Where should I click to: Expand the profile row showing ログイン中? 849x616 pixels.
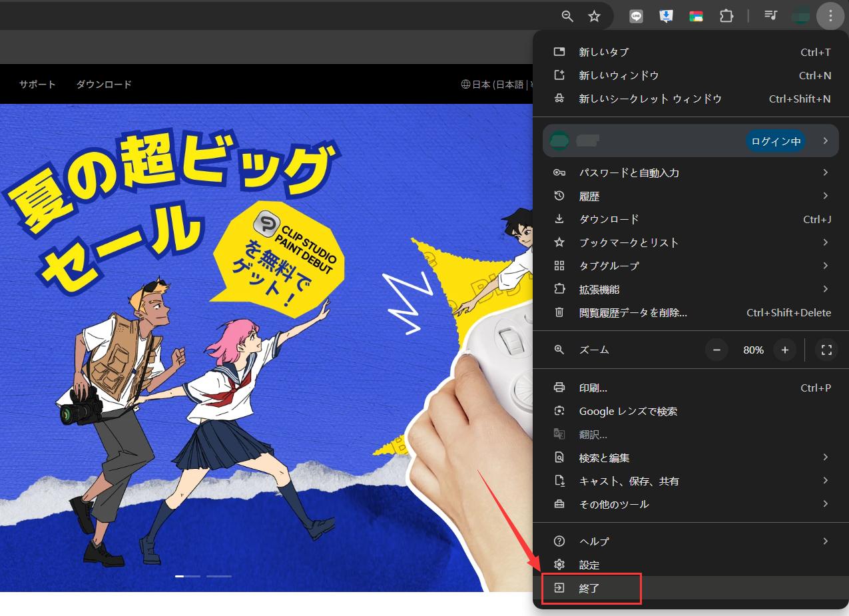(x=691, y=141)
